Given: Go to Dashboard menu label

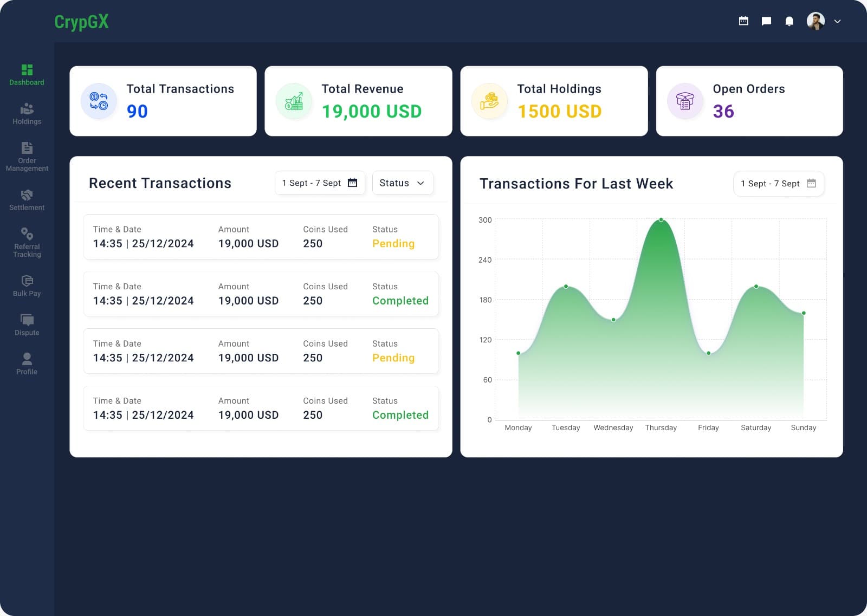Looking at the screenshot, I should tap(27, 82).
